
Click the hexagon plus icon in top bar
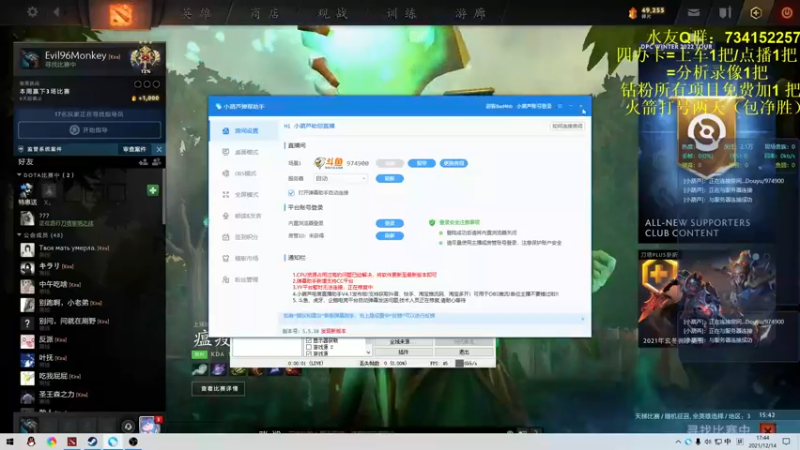tap(756, 13)
